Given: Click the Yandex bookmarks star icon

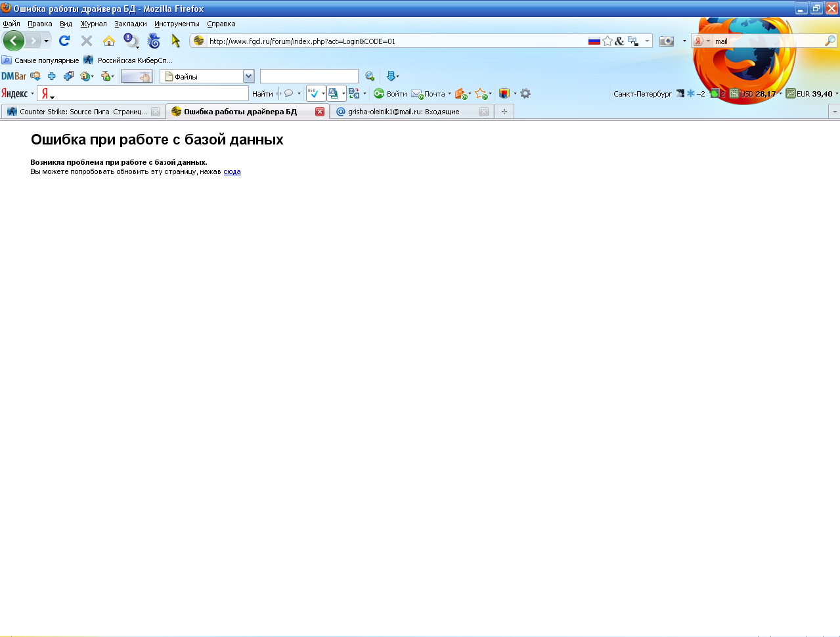Looking at the screenshot, I should [x=481, y=94].
